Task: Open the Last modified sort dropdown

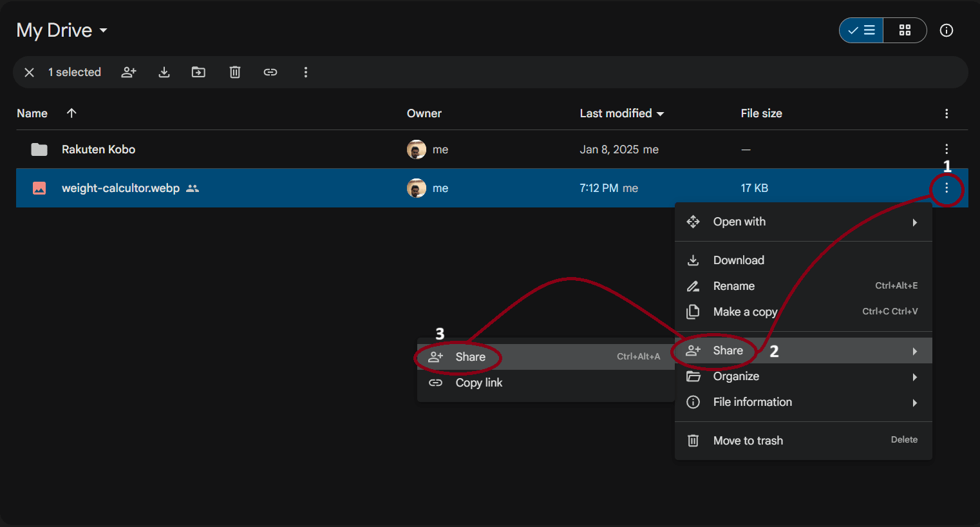Action: (621, 113)
